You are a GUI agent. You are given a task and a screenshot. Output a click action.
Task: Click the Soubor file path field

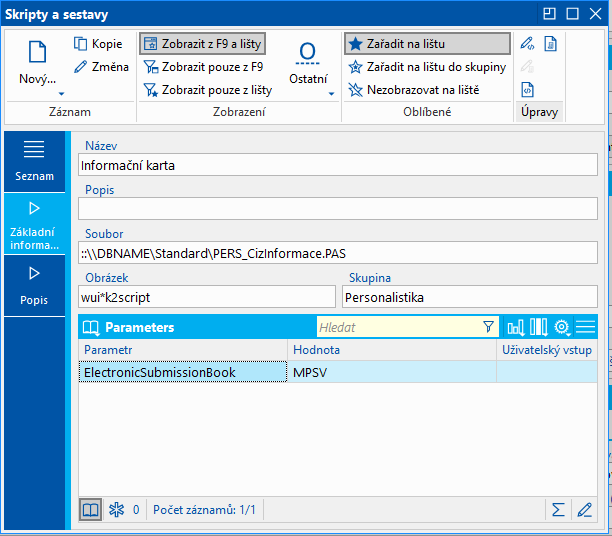[338, 253]
